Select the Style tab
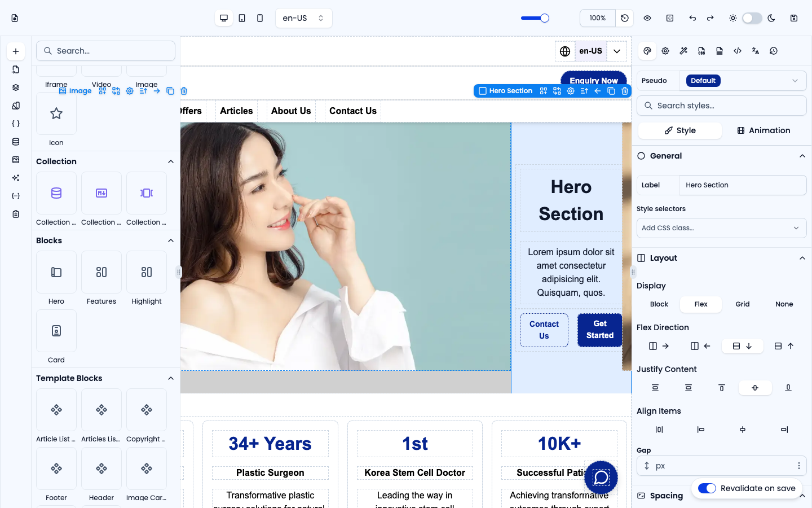The height and width of the screenshot is (508, 812). [680, 130]
